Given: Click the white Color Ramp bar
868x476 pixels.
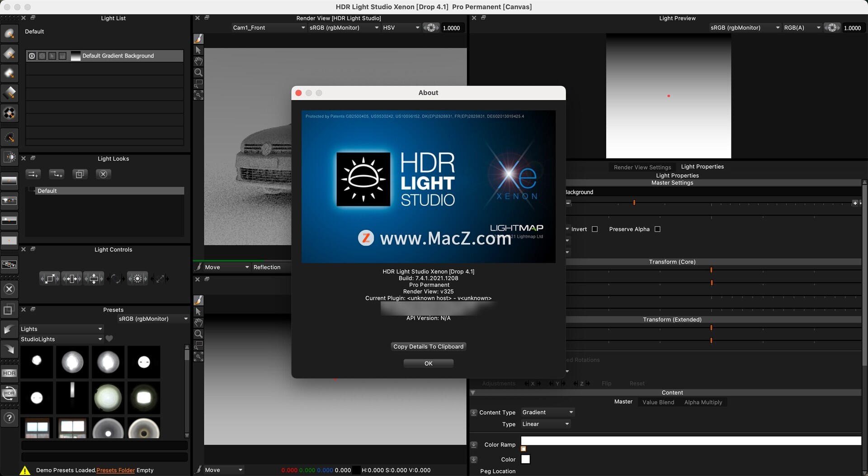Looking at the screenshot, I should tap(691, 441).
